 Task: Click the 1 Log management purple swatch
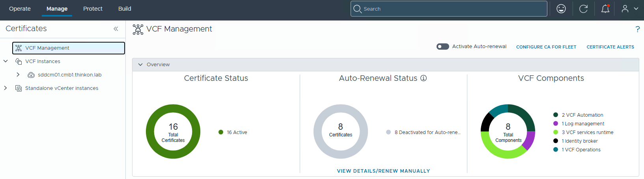pyautogui.click(x=556, y=124)
